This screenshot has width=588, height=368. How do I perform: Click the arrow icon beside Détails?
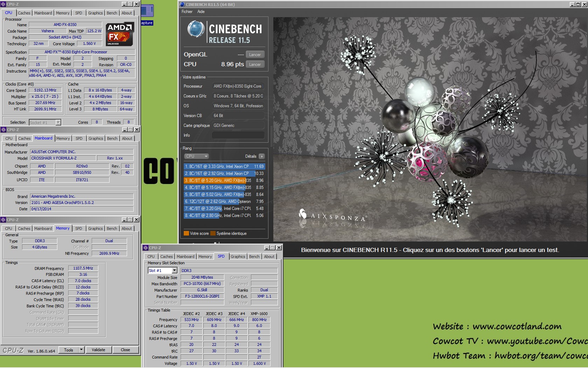point(261,156)
